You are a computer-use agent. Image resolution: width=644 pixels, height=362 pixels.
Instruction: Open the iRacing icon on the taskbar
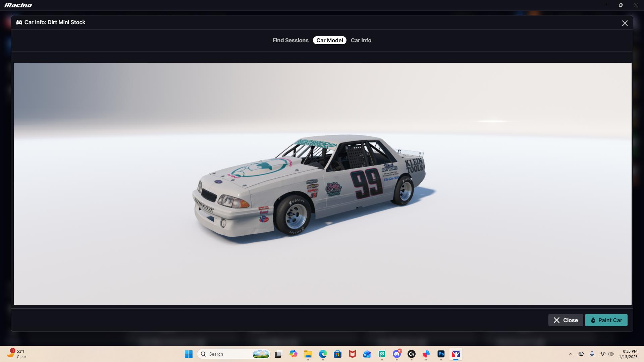coord(456,354)
